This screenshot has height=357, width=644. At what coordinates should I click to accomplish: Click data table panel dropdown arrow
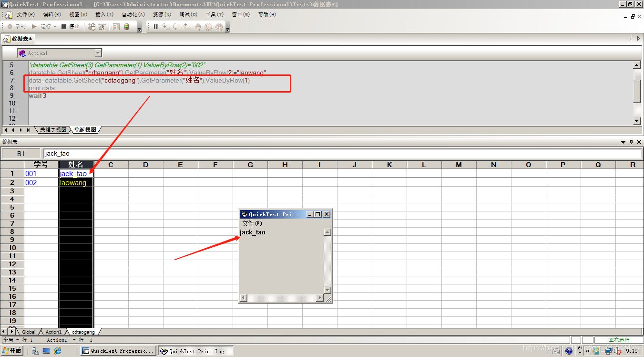pyautogui.click(x=623, y=142)
